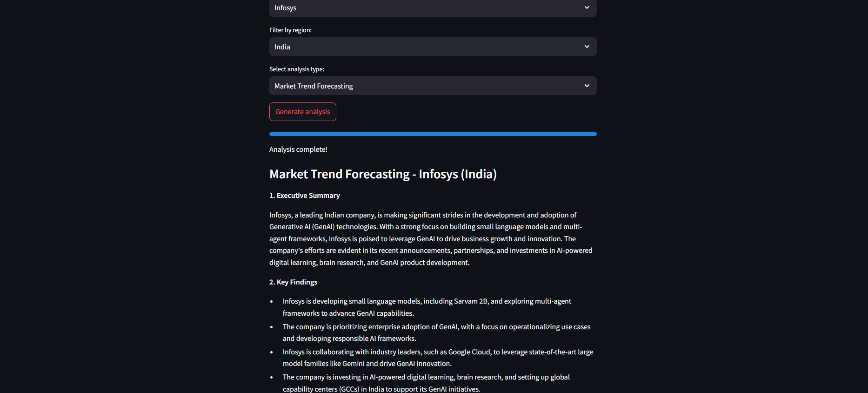Click the chevron on Market Trend Forecasting selector
The image size is (868, 393).
[x=587, y=86]
